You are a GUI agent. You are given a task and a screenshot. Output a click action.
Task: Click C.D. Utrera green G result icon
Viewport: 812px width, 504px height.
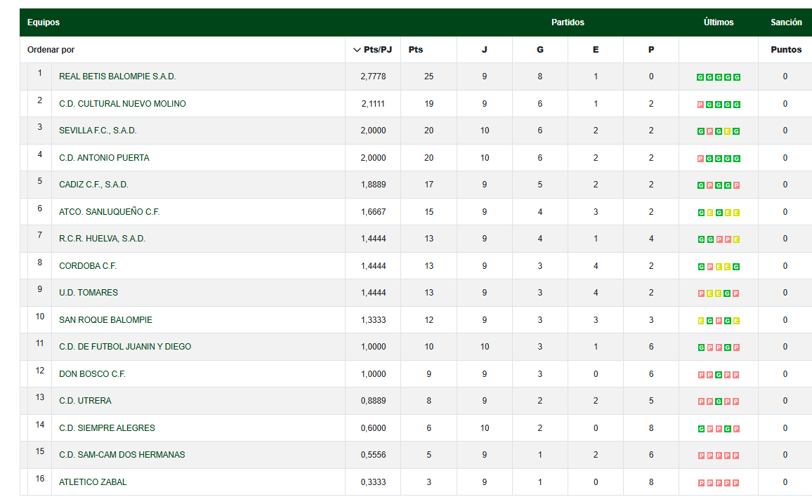719,402
